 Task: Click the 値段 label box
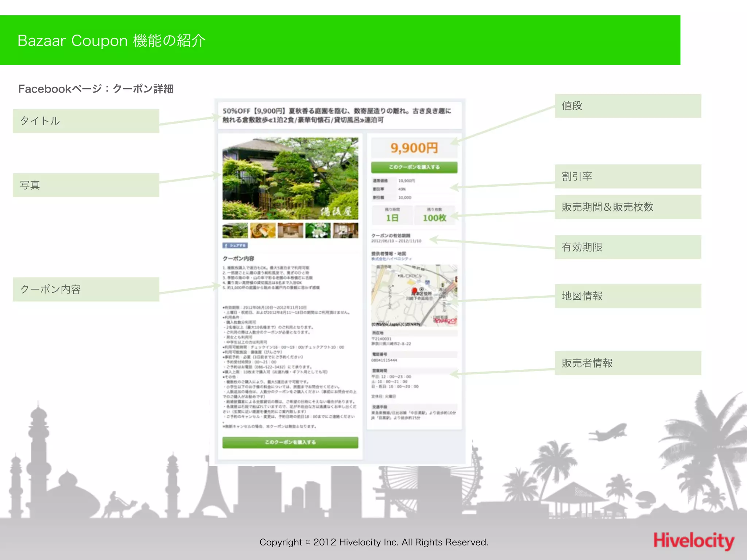[x=628, y=106]
